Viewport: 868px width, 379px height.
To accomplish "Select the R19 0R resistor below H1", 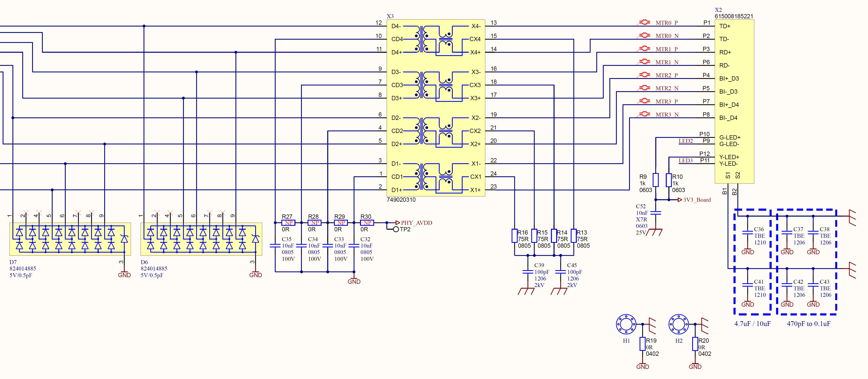I will 643,344.
